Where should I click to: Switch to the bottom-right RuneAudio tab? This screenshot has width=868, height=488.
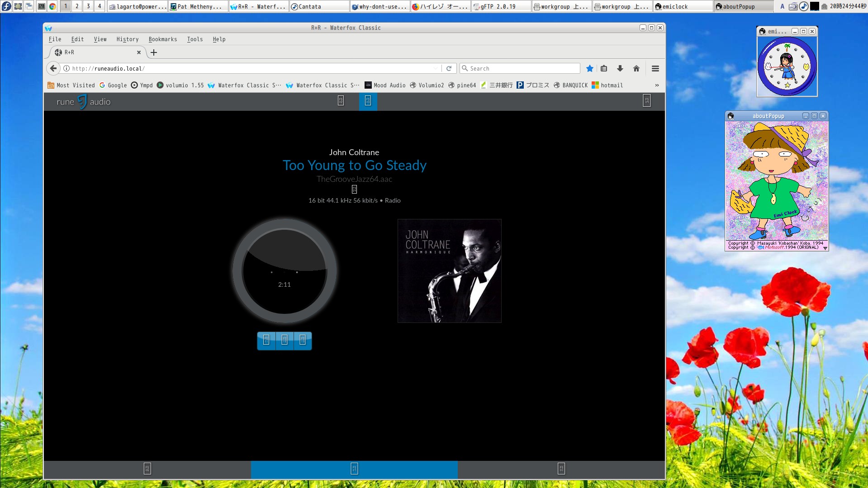(x=561, y=469)
